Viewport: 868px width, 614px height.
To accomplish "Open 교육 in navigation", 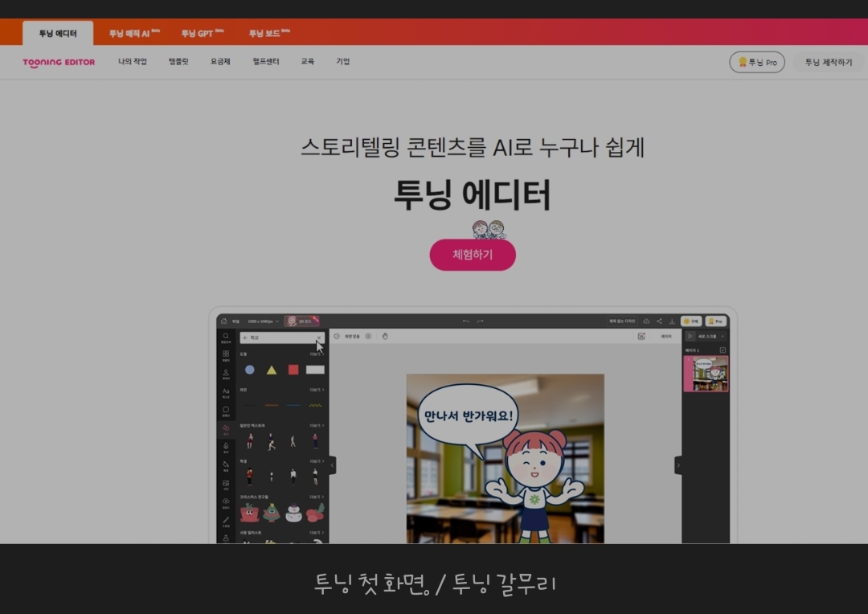I will (x=308, y=61).
